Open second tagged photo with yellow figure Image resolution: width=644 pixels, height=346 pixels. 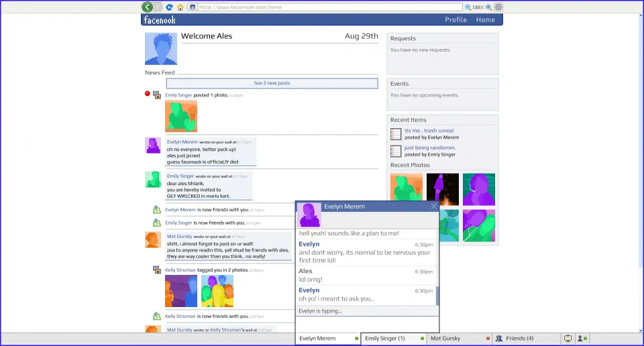[217, 291]
